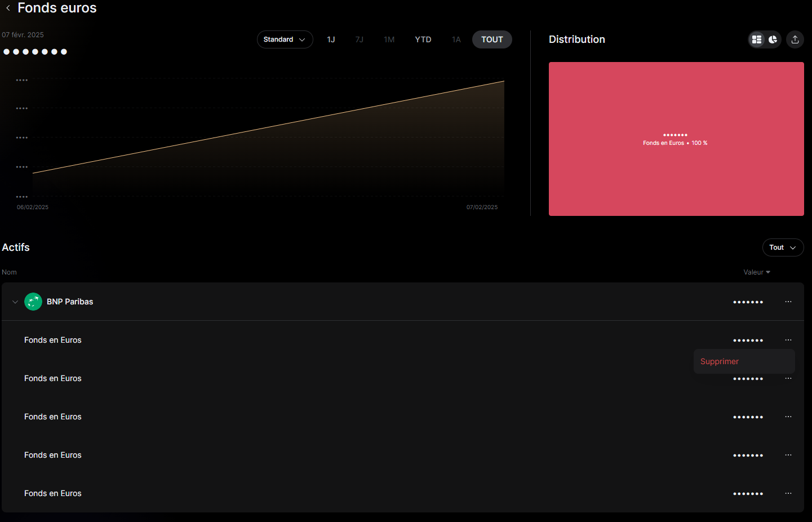
Task: Select the 1J time range
Action: [331, 39]
